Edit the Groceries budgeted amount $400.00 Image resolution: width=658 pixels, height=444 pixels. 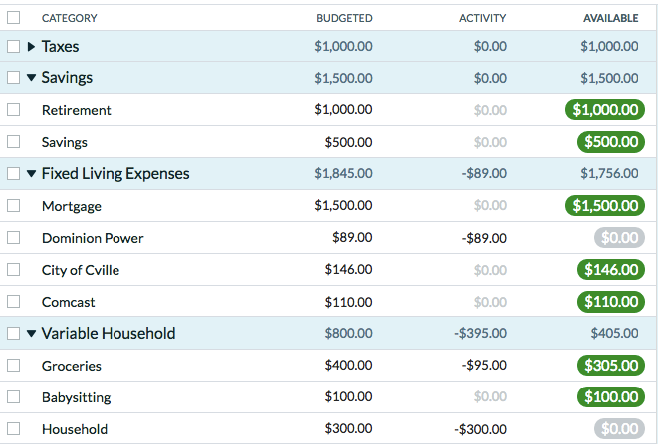point(348,366)
